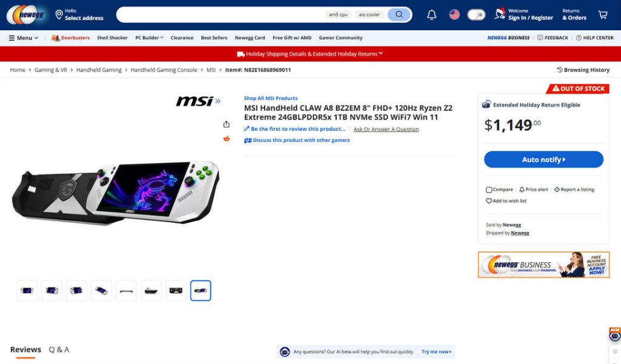Select the last product thumbnail image
This screenshot has height=364, width=621.
(x=200, y=290)
